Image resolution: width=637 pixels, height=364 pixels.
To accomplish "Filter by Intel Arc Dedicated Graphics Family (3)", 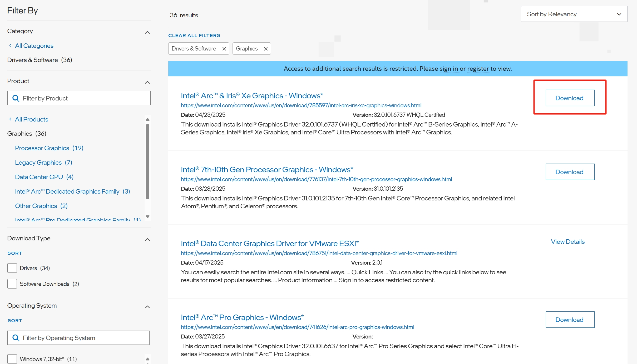I will 72,191.
